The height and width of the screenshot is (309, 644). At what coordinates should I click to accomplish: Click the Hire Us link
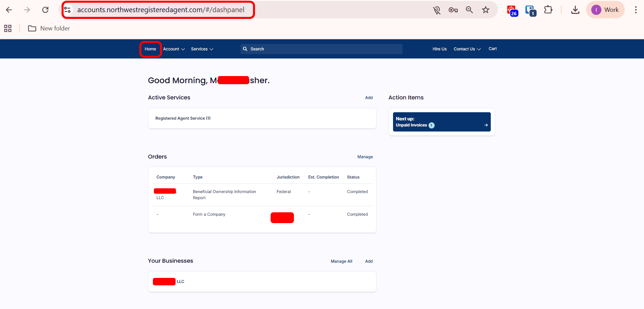tap(439, 49)
